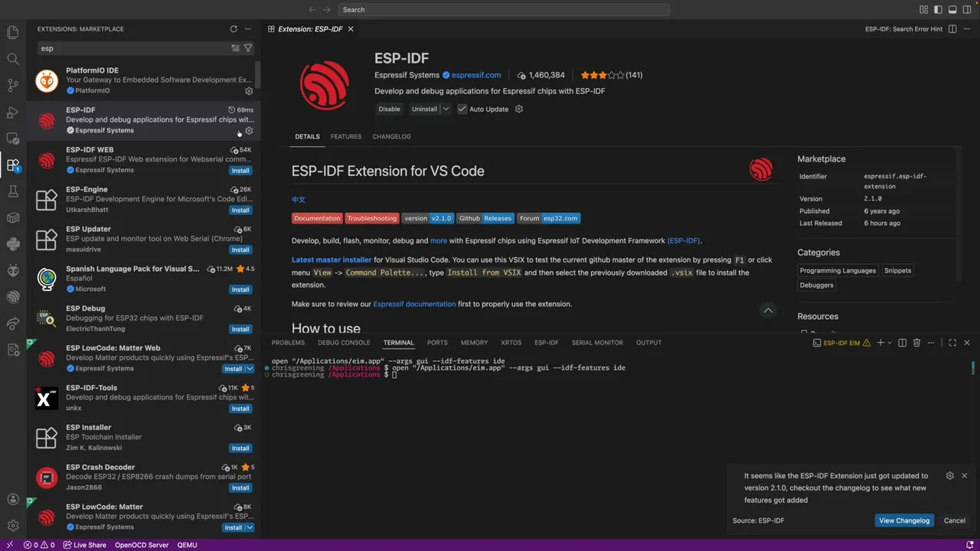Expand the Uninstall dropdown arrow
980x551 pixels.
click(x=446, y=109)
